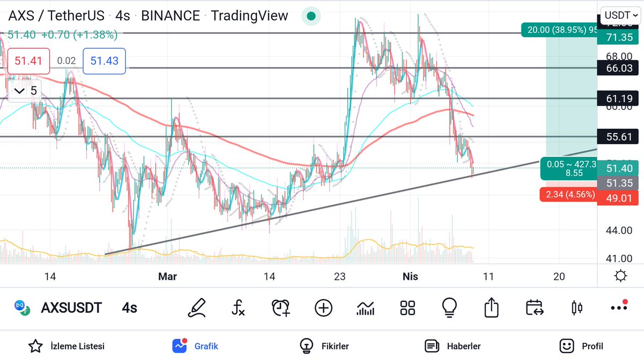Open chart settings gear icon
This screenshot has height=362, width=644.
click(621, 277)
